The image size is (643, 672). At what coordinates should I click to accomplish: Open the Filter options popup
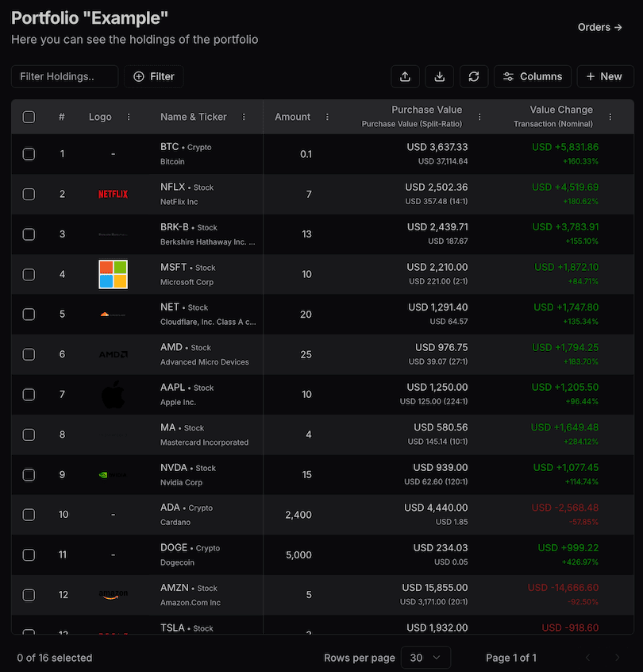pyautogui.click(x=154, y=76)
